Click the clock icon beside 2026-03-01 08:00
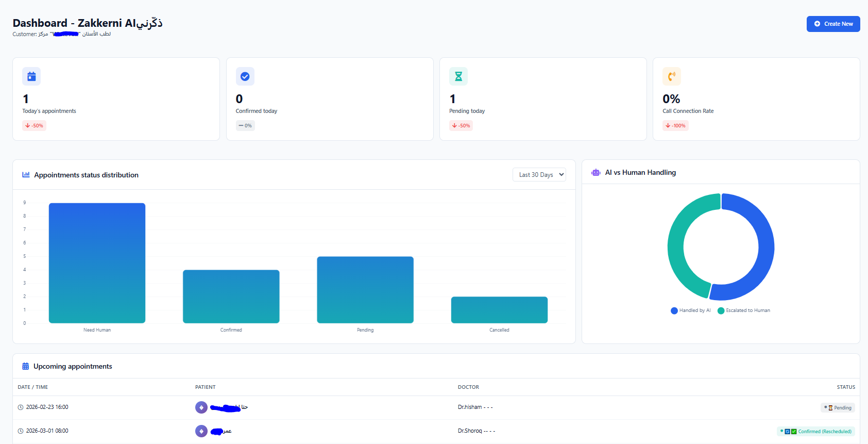 pyautogui.click(x=21, y=431)
